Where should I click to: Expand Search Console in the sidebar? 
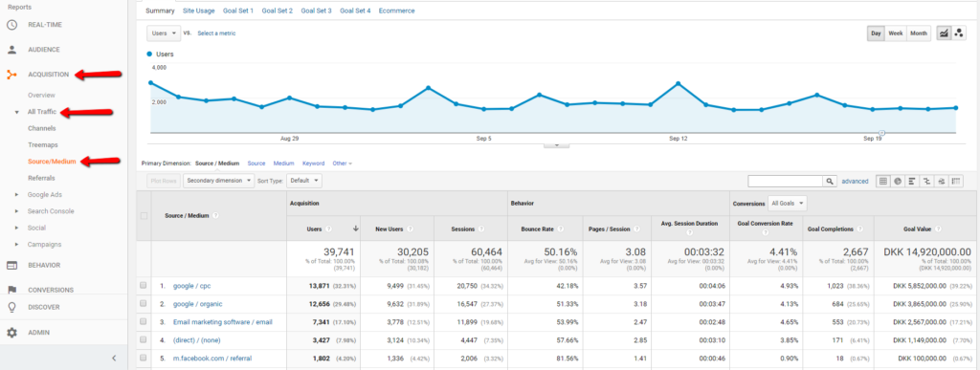[x=17, y=211]
